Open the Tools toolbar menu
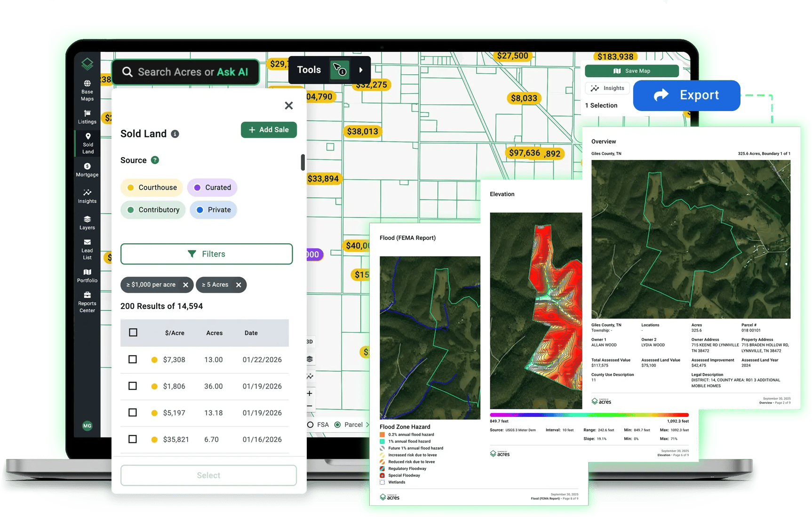 pos(309,70)
